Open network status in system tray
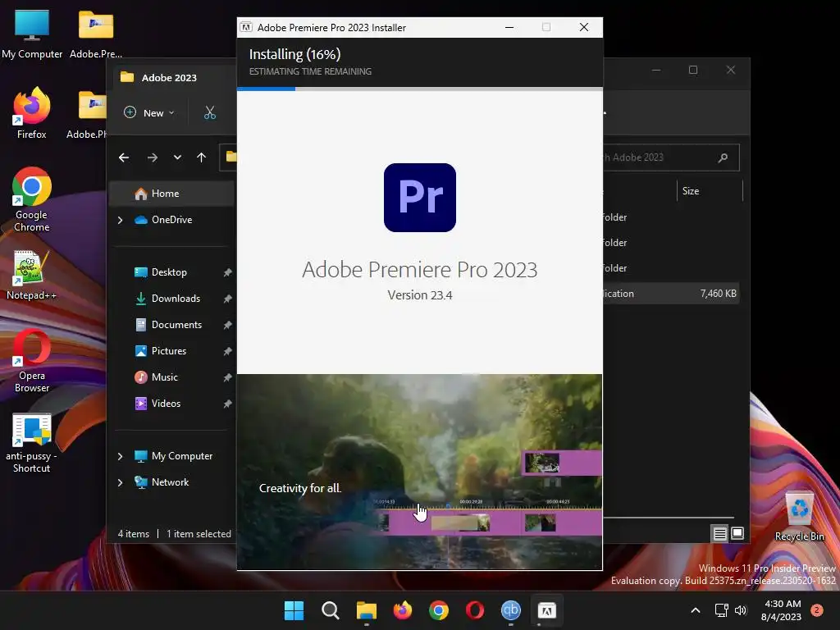 722,610
